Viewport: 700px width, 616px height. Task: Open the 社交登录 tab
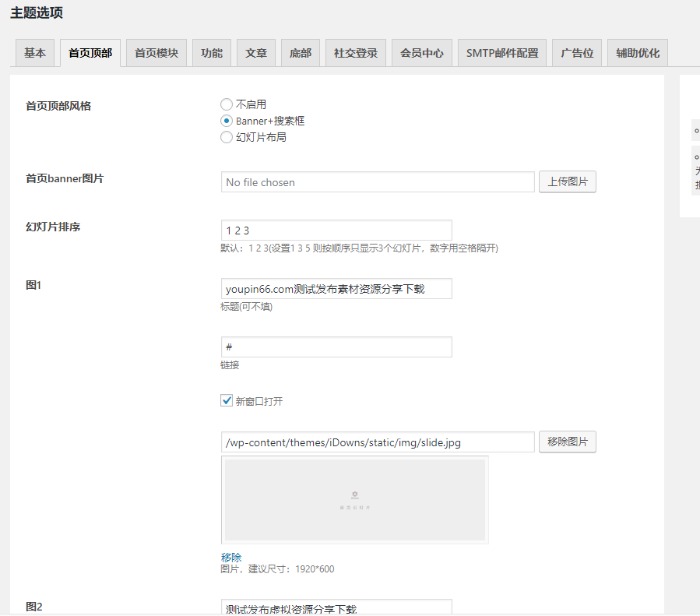[x=355, y=52]
